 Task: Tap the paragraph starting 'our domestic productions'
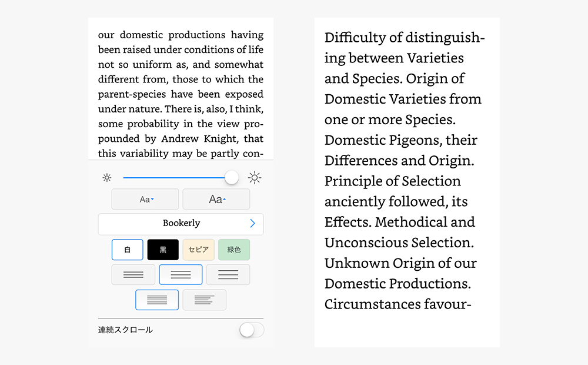point(181,94)
